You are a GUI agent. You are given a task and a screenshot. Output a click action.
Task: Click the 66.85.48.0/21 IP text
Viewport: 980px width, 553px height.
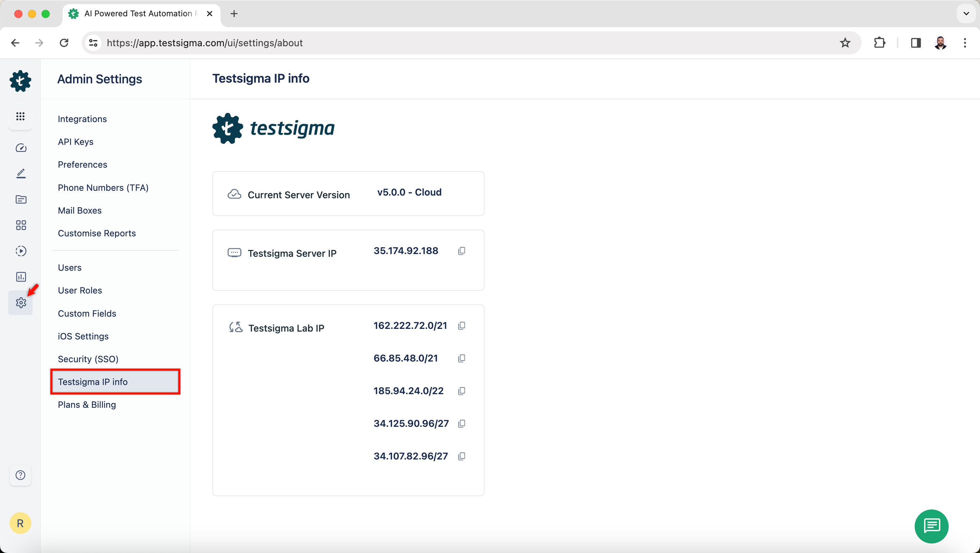(406, 359)
